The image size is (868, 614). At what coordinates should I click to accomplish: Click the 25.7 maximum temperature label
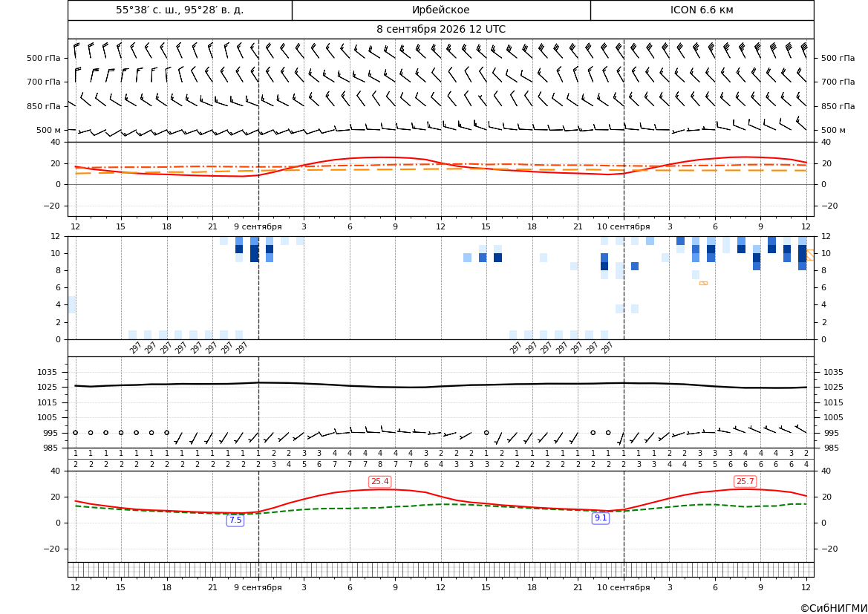click(x=745, y=482)
